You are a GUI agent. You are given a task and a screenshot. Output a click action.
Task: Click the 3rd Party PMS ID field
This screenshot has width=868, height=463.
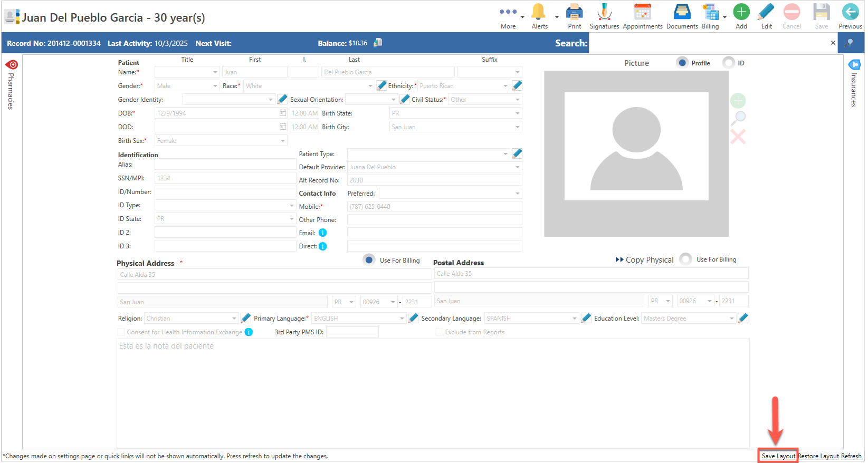click(352, 332)
